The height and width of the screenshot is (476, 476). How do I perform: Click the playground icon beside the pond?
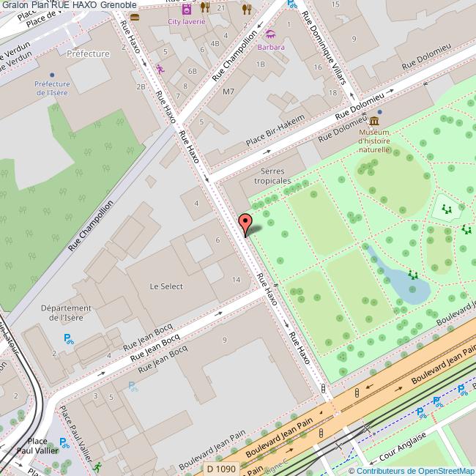413,275
